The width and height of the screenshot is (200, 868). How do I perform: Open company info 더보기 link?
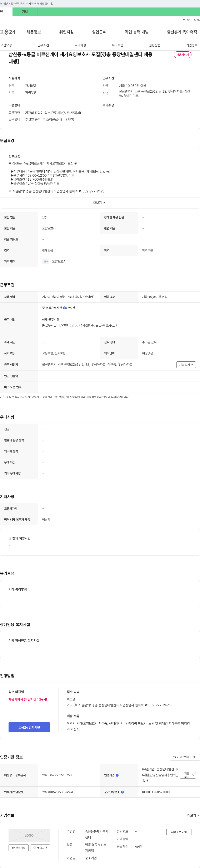coord(193,815)
